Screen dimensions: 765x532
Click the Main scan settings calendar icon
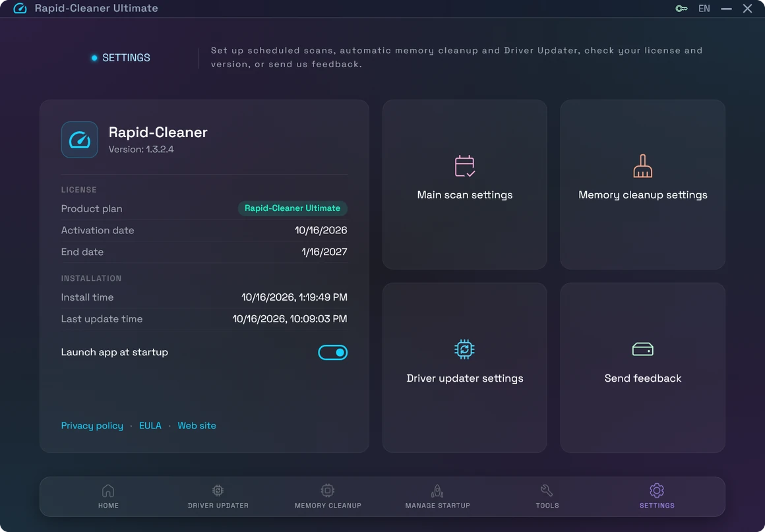464,166
